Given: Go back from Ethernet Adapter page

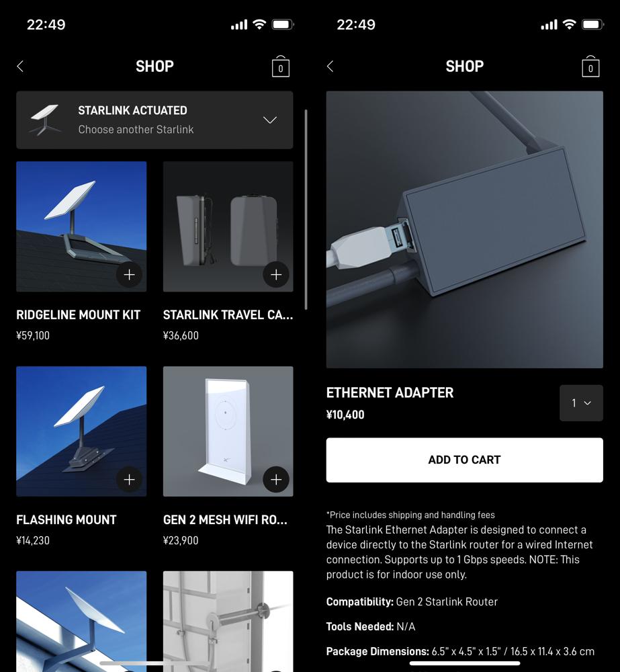Looking at the screenshot, I should pyautogui.click(x=330, y=67).
